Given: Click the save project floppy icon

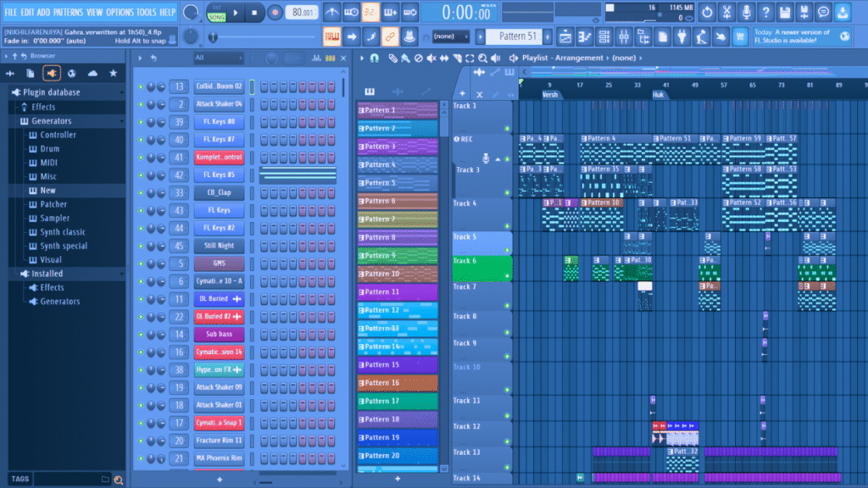Looking at the screenshot, I should point(785,12).
